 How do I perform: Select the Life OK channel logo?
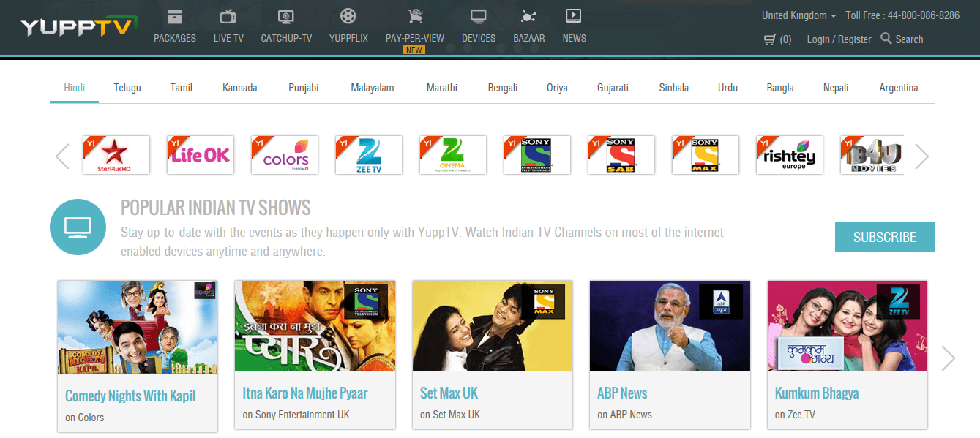click(201, 155)
